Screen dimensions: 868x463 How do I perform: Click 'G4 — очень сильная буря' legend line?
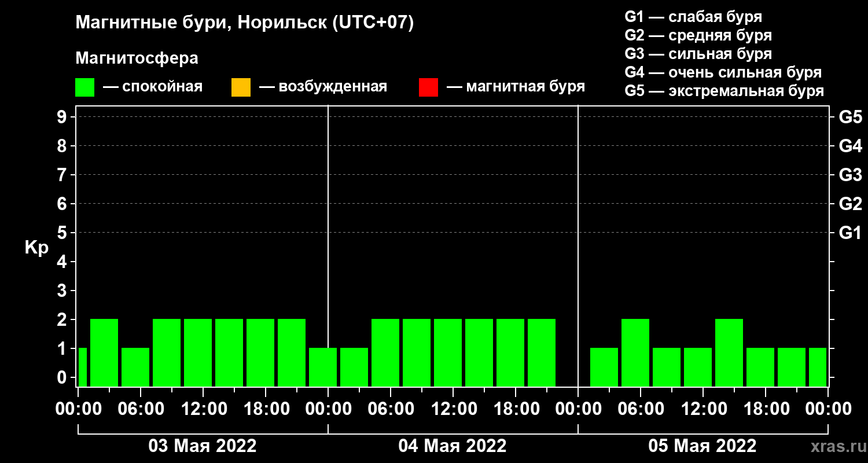(723, 72)
